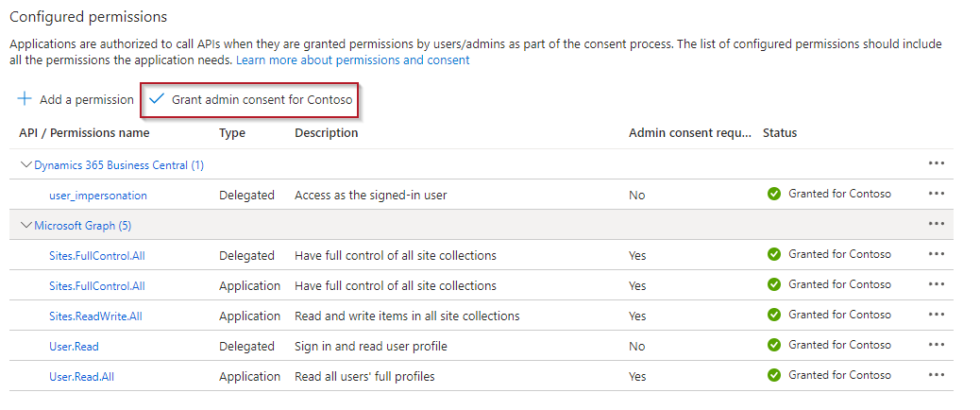The image size is (980, 410).
Task: Click the plus icon for Add a permission
Action: (25, 99)
